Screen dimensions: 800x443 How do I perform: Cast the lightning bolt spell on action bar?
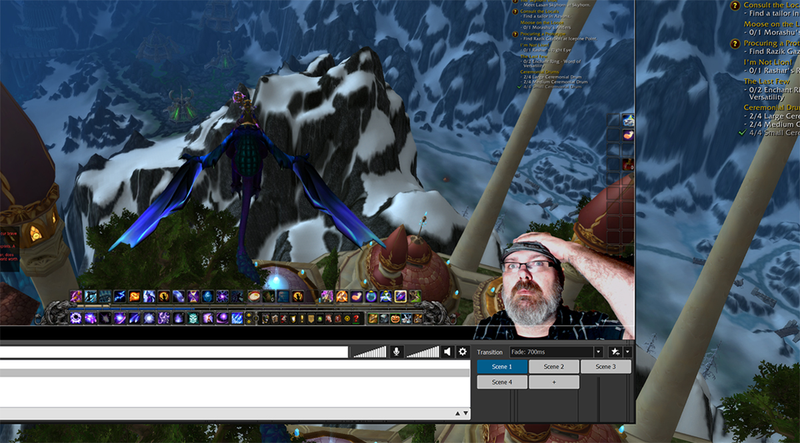point(120,296)
